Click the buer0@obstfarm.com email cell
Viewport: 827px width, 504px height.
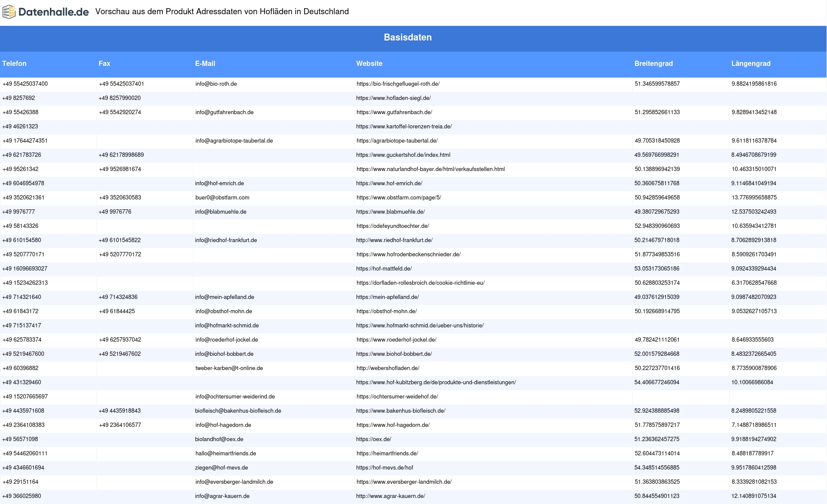[222, 198]
